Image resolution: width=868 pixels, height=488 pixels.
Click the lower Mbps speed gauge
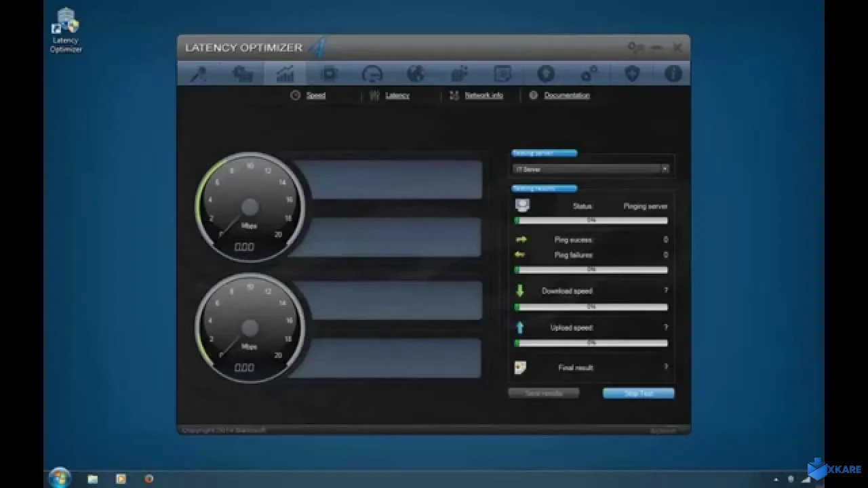point(250,328)
